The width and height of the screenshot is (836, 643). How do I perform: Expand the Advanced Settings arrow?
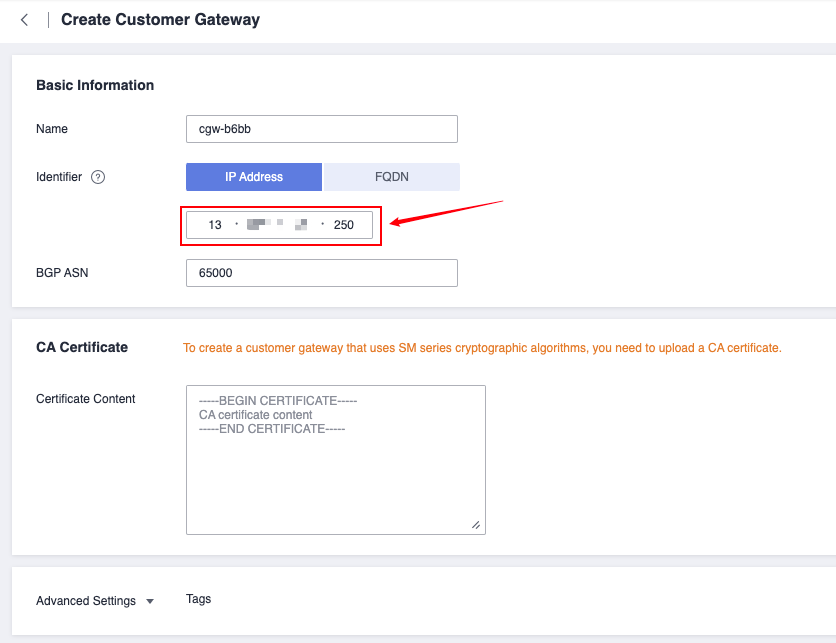tap(150, 601)
